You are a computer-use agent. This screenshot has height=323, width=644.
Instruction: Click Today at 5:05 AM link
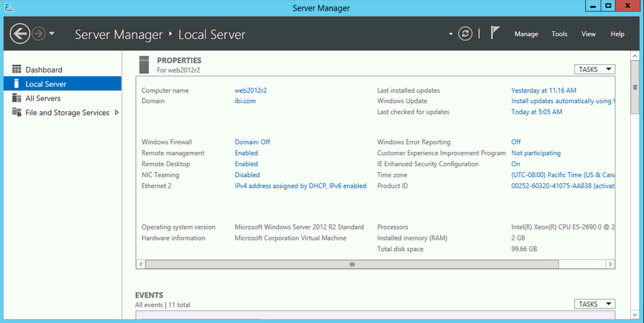coord(536,112)
